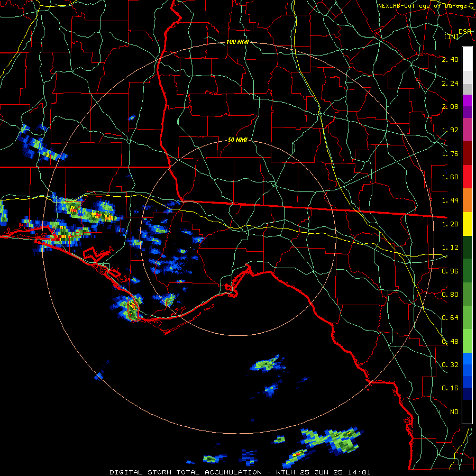This screenshot has height=476, width=476.
Task: Click the DSA product label
Action: [465, 31]
